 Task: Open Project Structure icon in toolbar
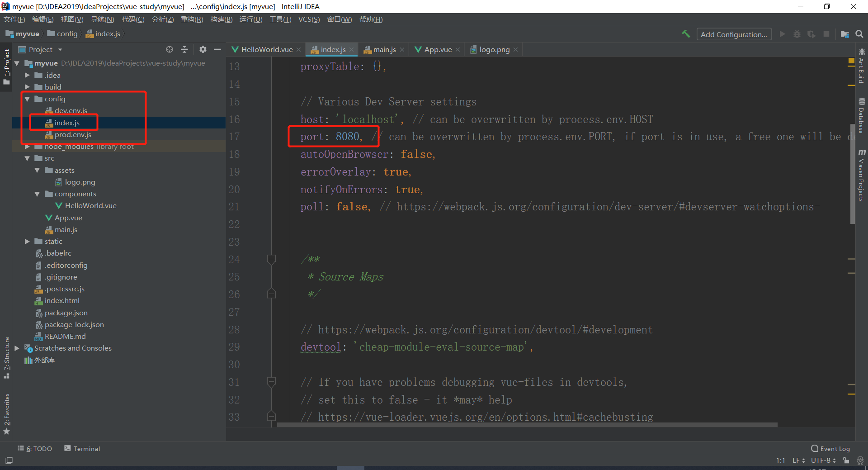[x=844, y=34]
